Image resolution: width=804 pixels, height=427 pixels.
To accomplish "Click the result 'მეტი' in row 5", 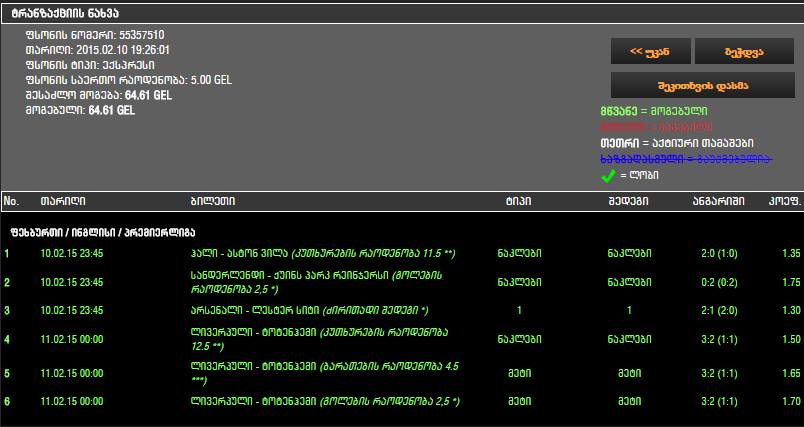I will [x=629, y=373].
